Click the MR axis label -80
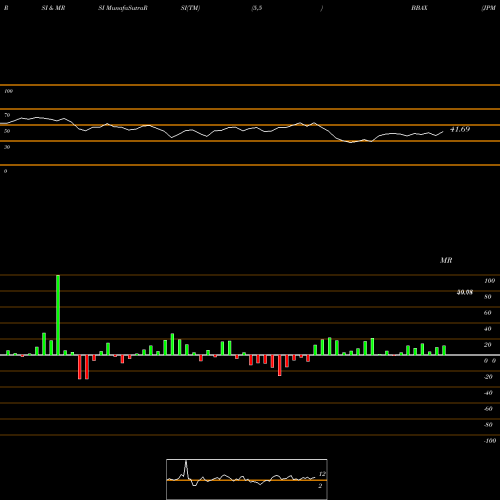The height and width of the screenshot is (500, 500). (488, 425)
